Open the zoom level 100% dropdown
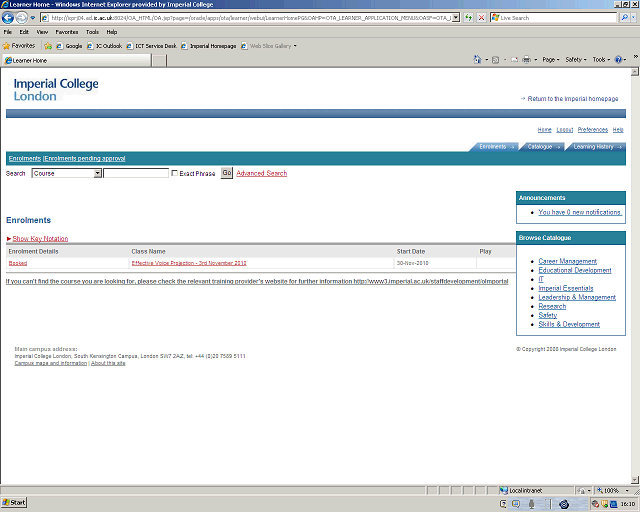Screen dimensions: 640x512 click(612, 490)
